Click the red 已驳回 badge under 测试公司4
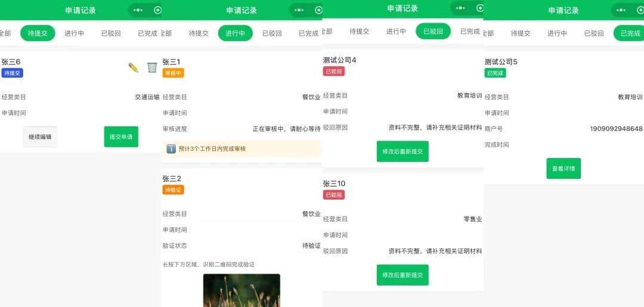 (x=334, y=72)
